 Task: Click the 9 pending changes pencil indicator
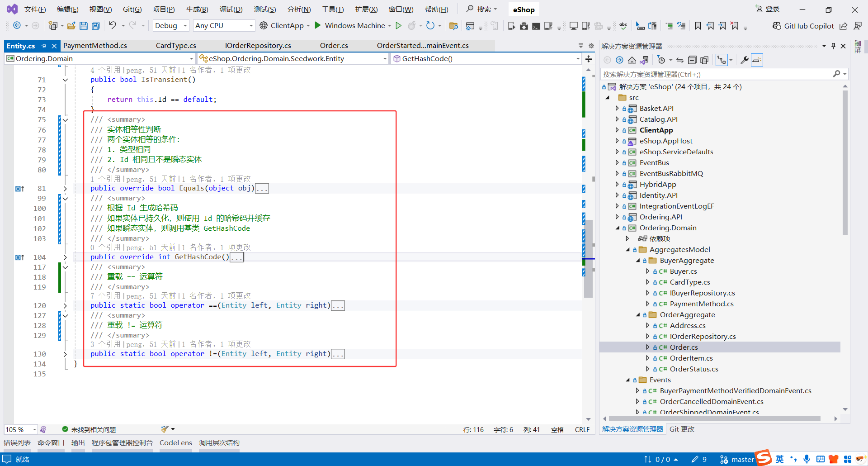pos(699,460)
